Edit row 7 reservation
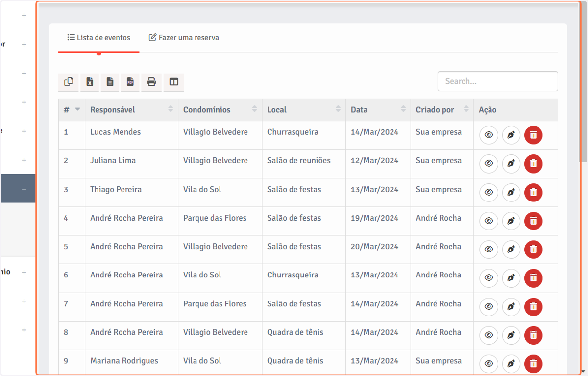This screenshot has width=588, height=376. point(511,307)
